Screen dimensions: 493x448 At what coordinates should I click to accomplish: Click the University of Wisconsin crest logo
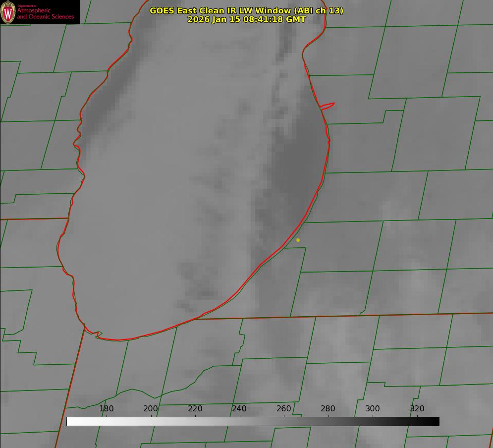[8, 12]
